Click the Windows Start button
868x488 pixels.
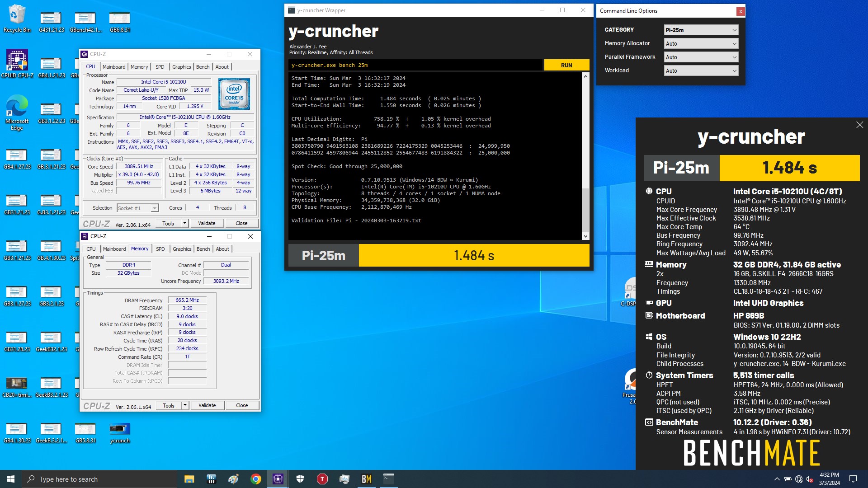click(11, 479)
